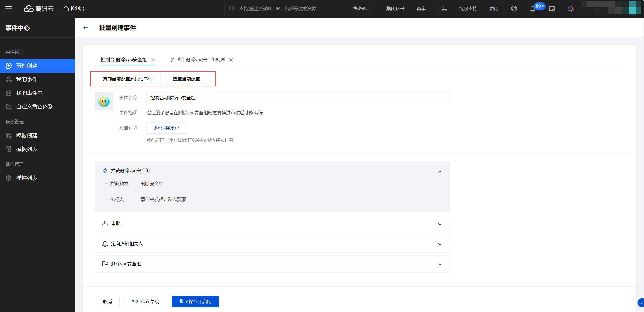Click the back arrow beside 批量创建事件
This screenshot has height=312, width=644.
[x=86, y=28]
